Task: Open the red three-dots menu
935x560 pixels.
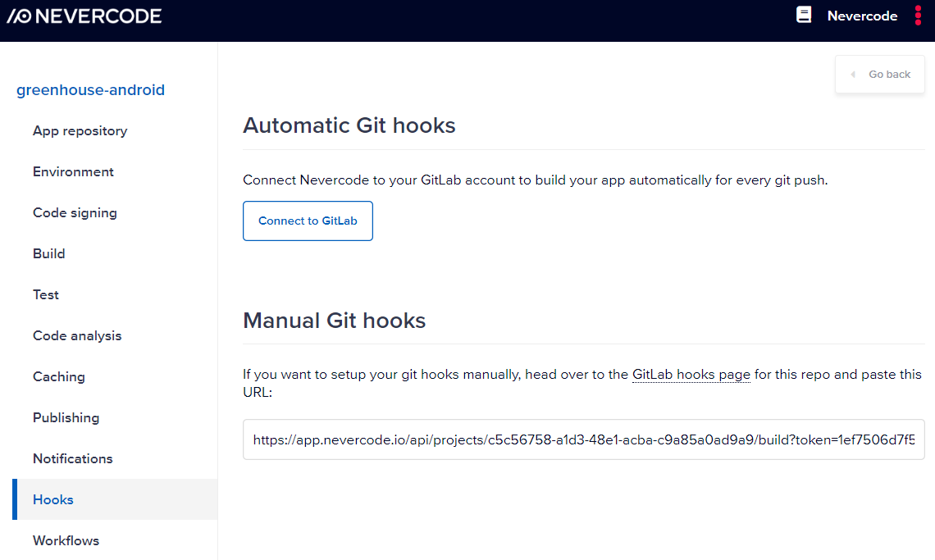Action: pos(918,16)
